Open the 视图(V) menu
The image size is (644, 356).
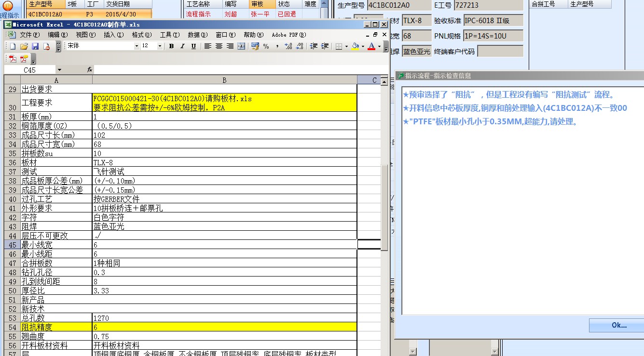[x=86, y=35]
